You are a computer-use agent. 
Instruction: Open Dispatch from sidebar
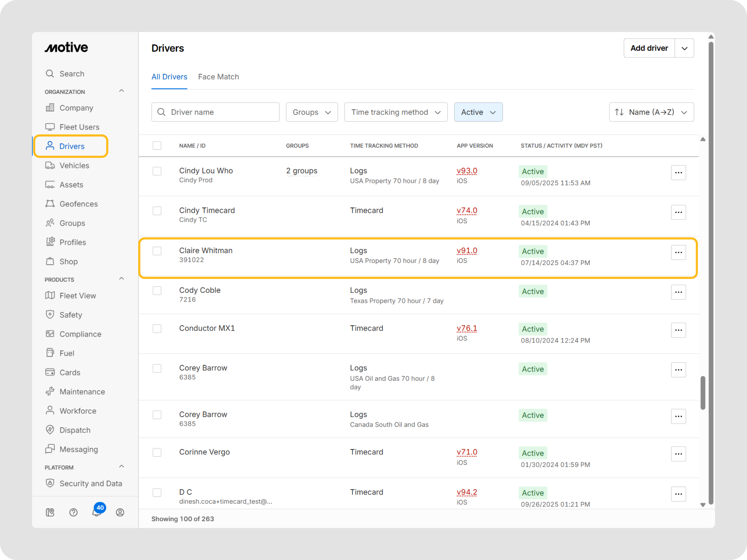pyautogui.click(x=75, y=430)
